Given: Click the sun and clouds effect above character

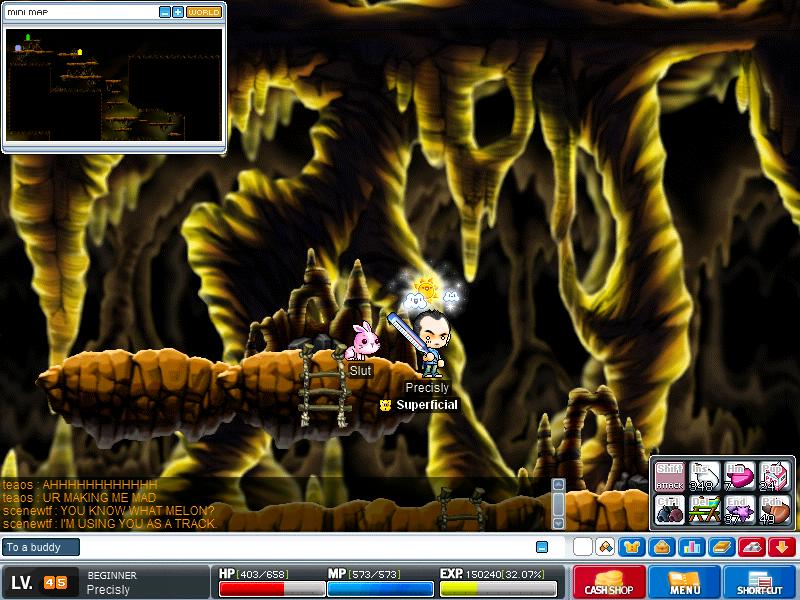Looking at the screenshot, I should 428,293.
